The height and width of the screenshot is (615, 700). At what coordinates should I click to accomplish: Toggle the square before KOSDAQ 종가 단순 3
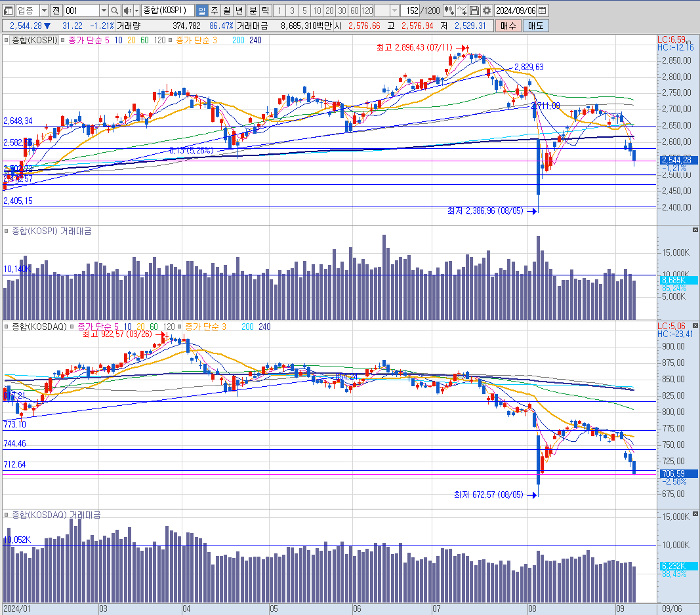click(x=180, y=327)
